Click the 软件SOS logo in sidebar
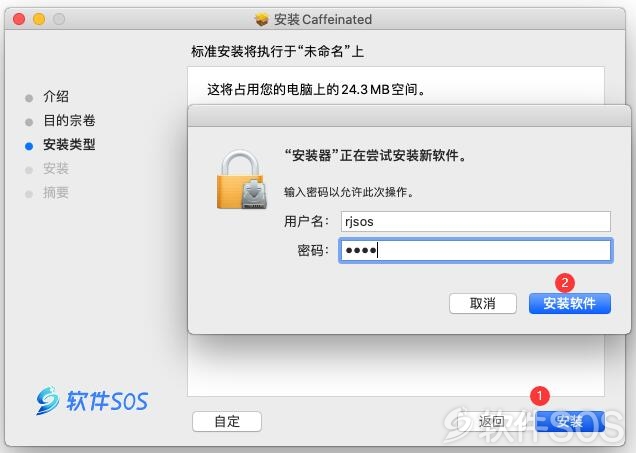Image resolution: width=636 pixels, height=453 pixels. [92, 400]
